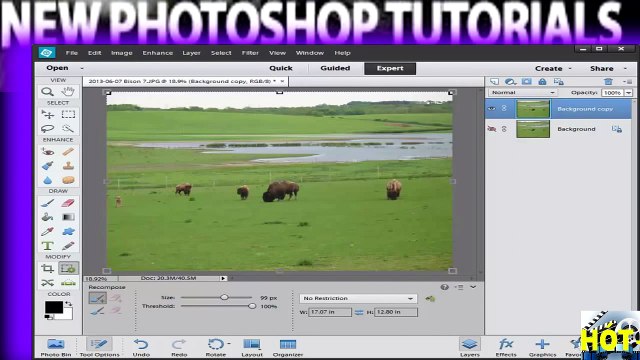Image resolution: width=640 pixels, height=360 pixels.
Task: Toggle link for Background copy layer
Action: pyautogui.click(x=504, y=109)
